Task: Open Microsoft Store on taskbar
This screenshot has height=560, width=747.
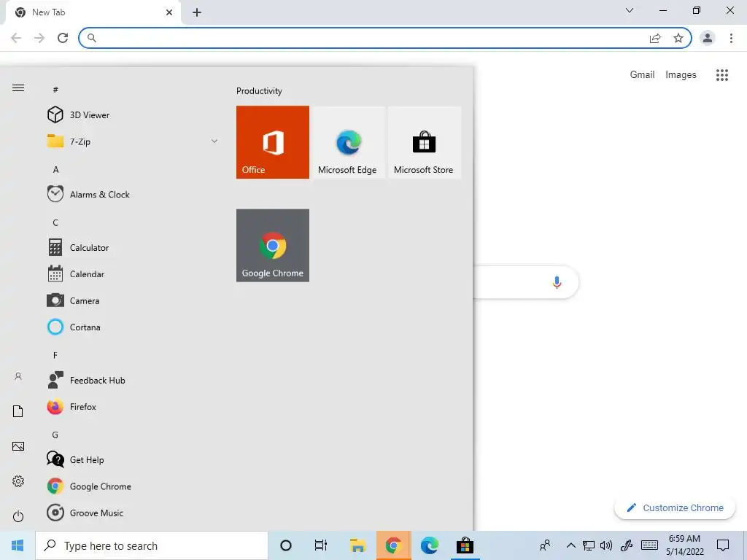Action: click(x=465, y=545)
